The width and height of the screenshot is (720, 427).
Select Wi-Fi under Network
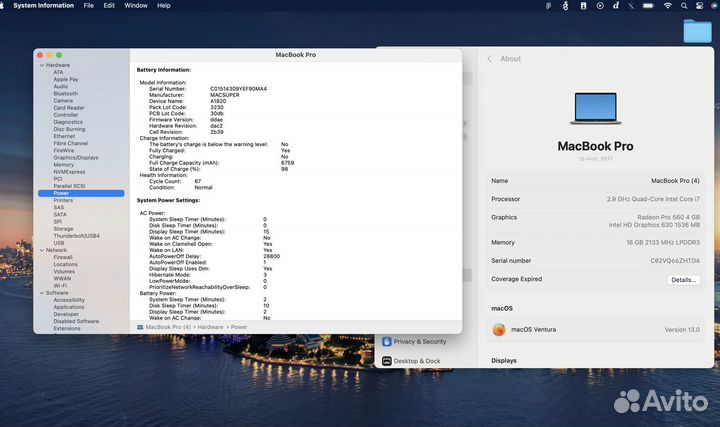[60, 286]
